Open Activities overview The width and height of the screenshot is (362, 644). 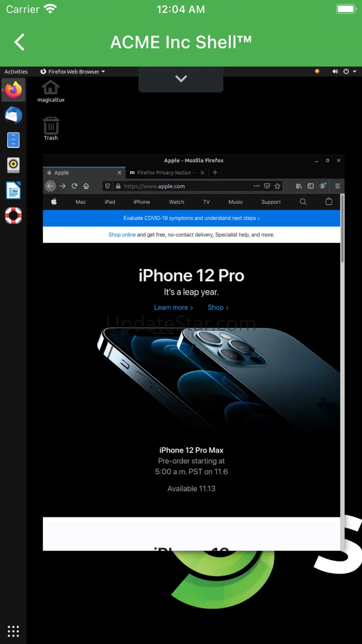pos(16,72)
